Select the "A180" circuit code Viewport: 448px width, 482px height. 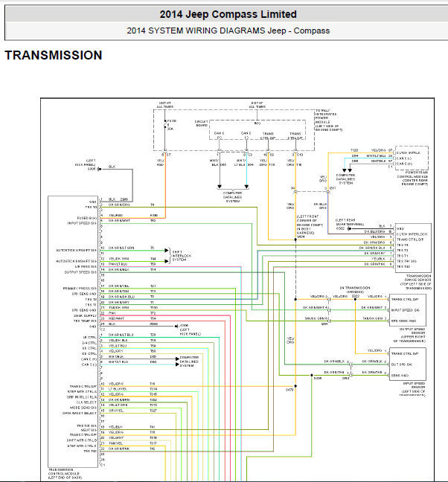(x=154, y=216)
